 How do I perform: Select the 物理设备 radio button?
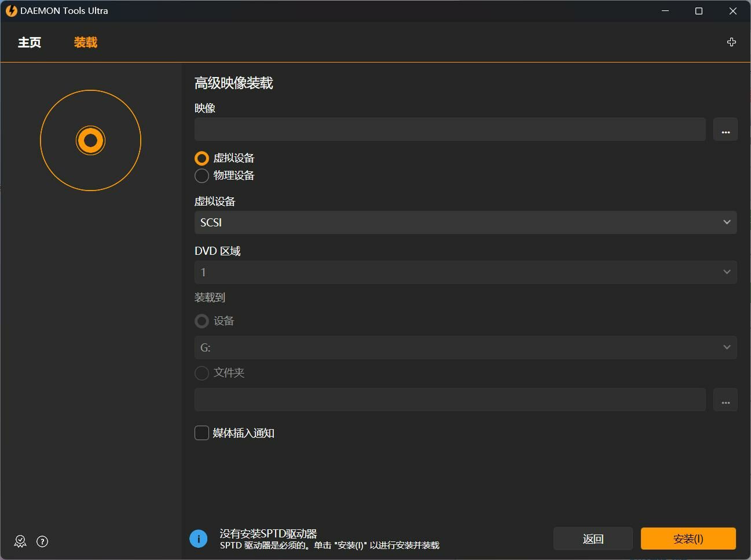202,175
